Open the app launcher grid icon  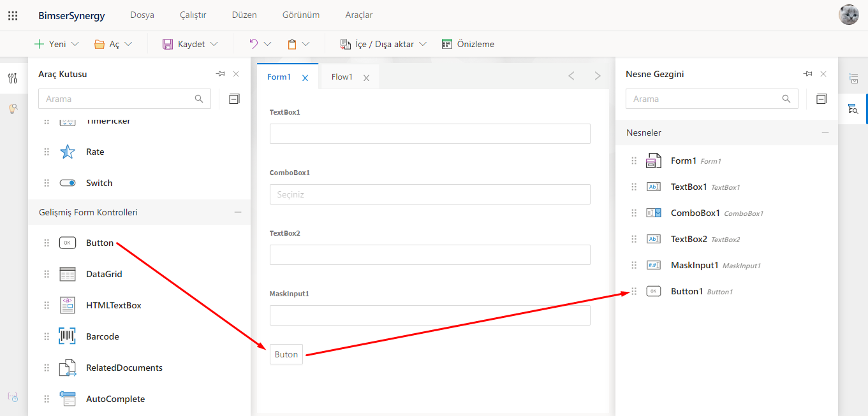pos(13,15)
